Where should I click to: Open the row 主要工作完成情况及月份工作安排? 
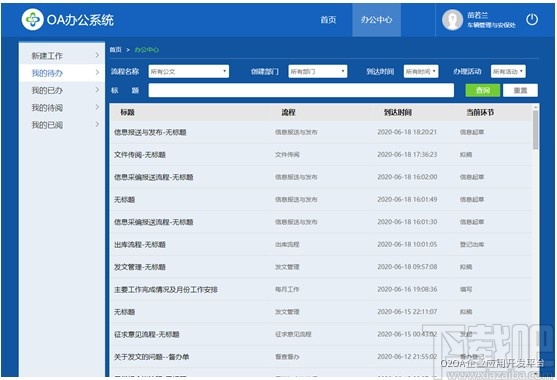pyautogui.click(x=321, y=289)
